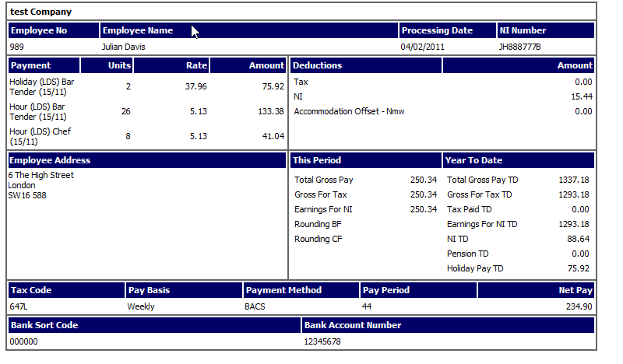Select the Bank Account Number header
Screen dimensions: 623x364
[449, 325]
